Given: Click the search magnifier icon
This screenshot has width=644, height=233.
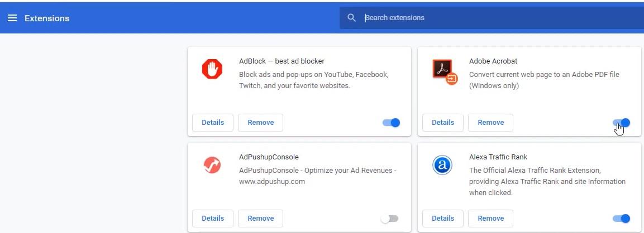Looking at the screenshot, I should point(351,18).
